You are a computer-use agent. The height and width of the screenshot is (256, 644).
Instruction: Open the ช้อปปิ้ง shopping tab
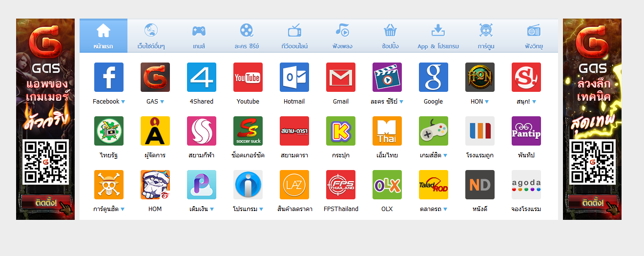(390, 36)
